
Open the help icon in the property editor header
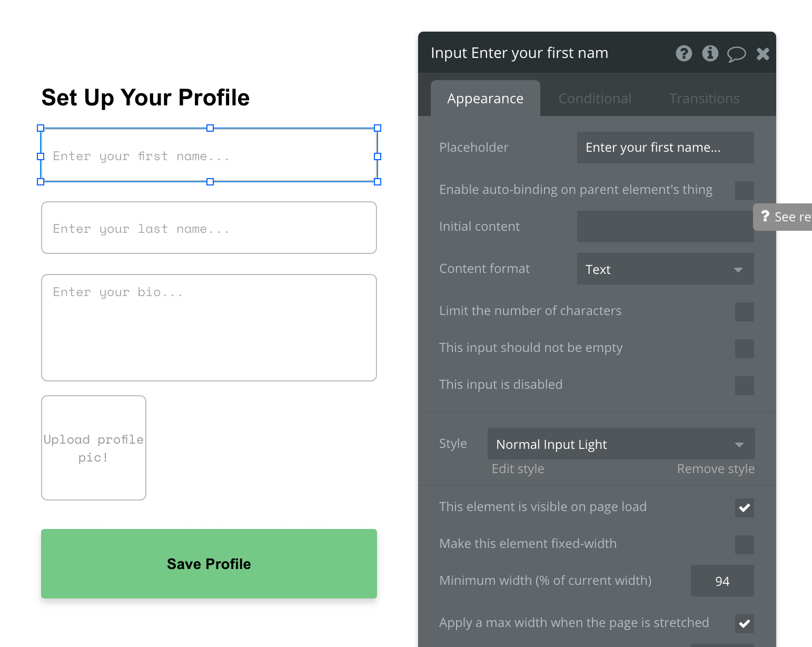point(684,53)
